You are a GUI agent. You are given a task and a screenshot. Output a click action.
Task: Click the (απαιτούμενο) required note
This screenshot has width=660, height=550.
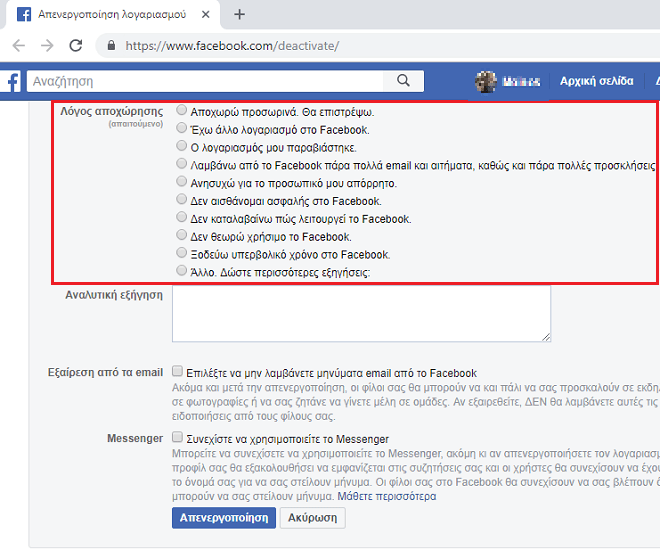click(x=136, y=124)
